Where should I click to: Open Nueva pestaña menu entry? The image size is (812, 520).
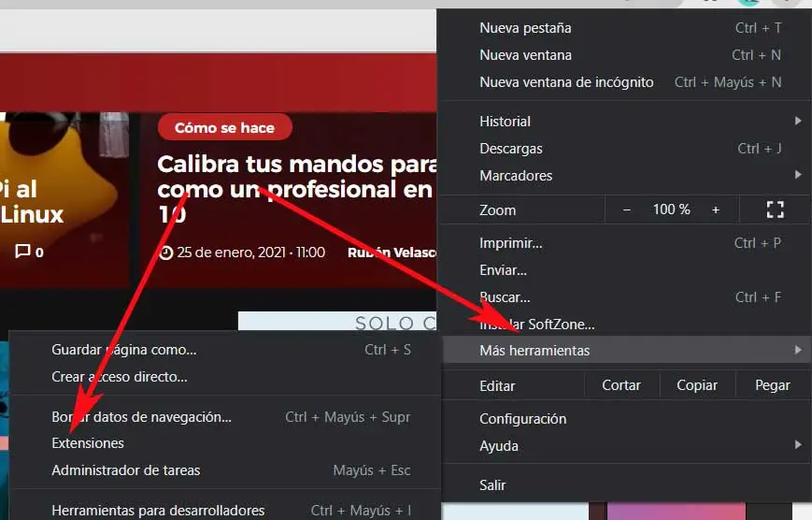624,28
